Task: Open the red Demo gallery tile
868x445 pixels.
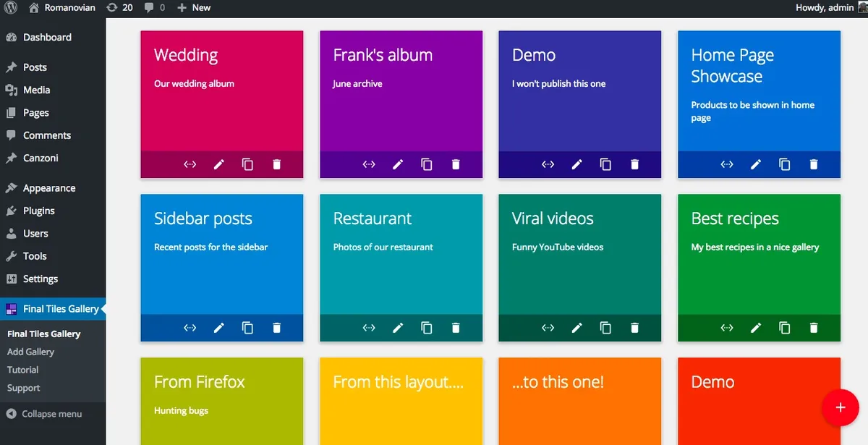Action: (759, 401)
